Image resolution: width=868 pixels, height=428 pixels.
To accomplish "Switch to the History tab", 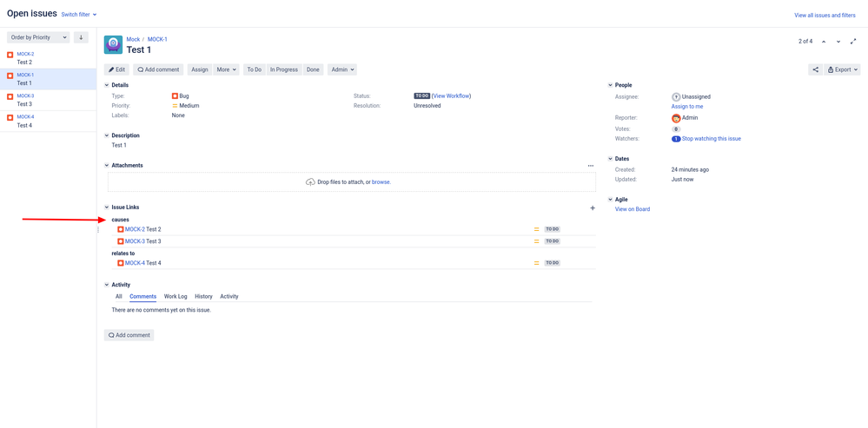I will pyautogui.click(x=203, y=296).
